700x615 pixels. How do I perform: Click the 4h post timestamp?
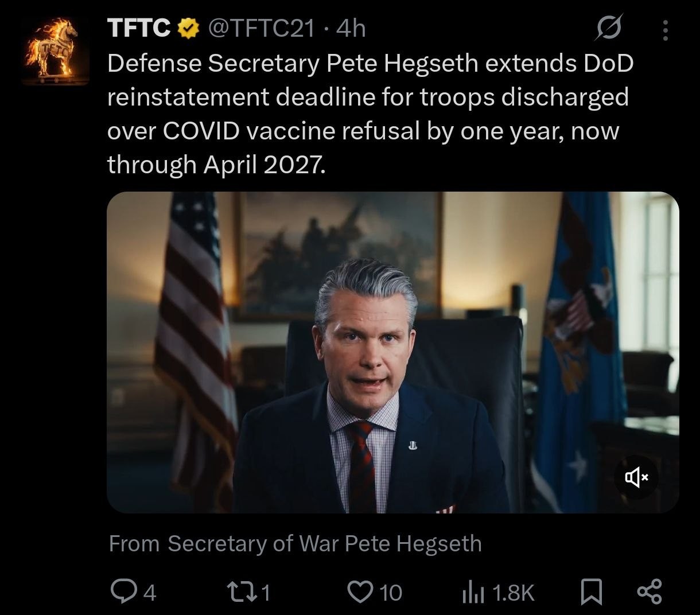pos(351,28)
